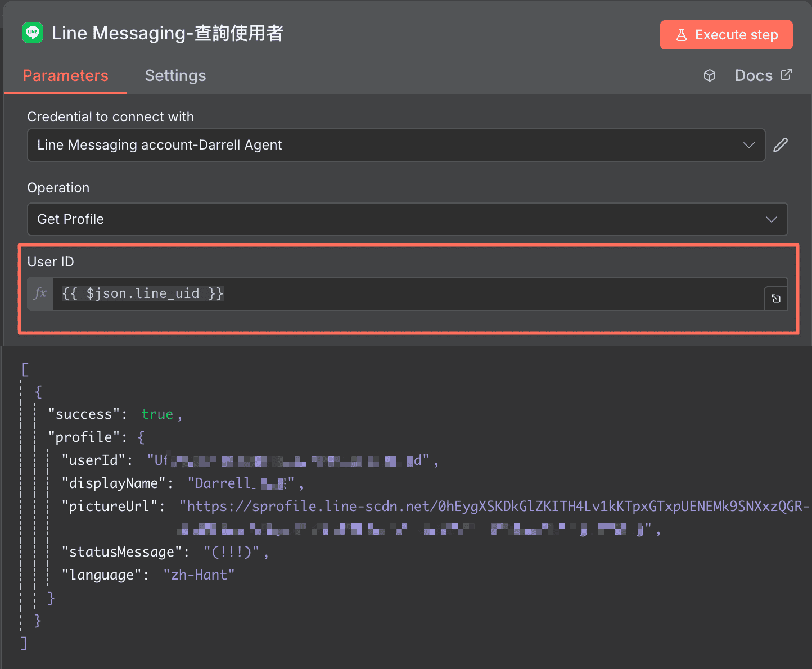Click the expand popout icon in User ID field
The image size is (812, 669).
point(776,298)
